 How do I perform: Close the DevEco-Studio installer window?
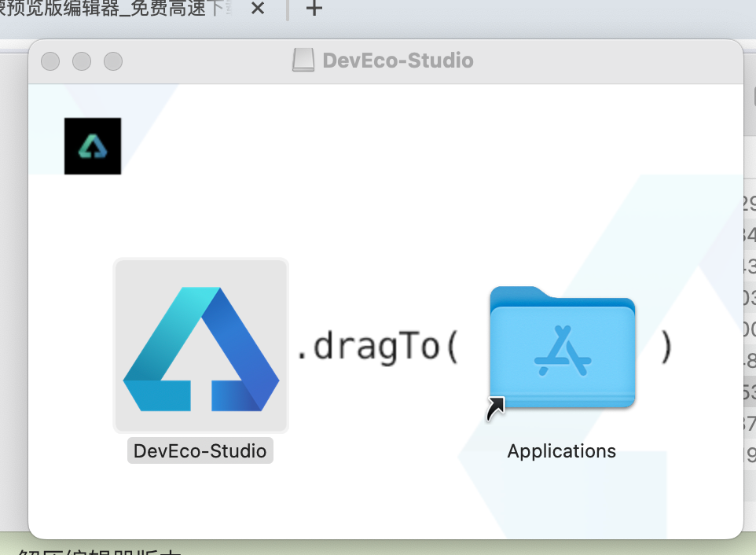point(50,61)
